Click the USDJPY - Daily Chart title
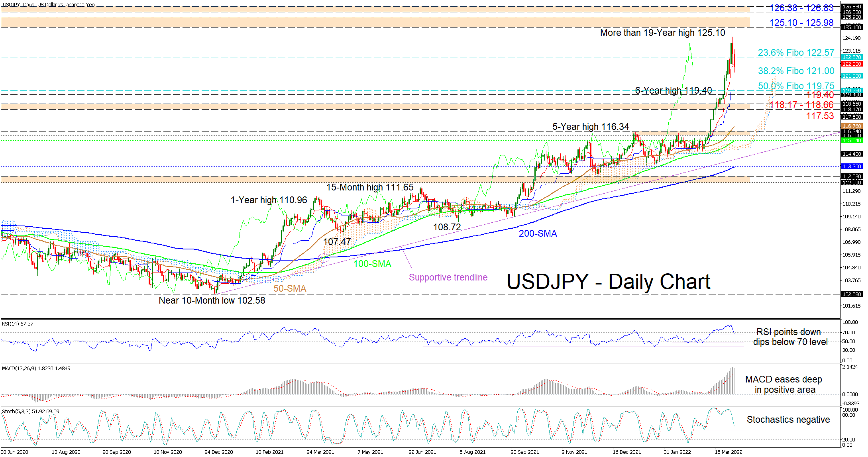868x457 pixels. click(608, 282)
